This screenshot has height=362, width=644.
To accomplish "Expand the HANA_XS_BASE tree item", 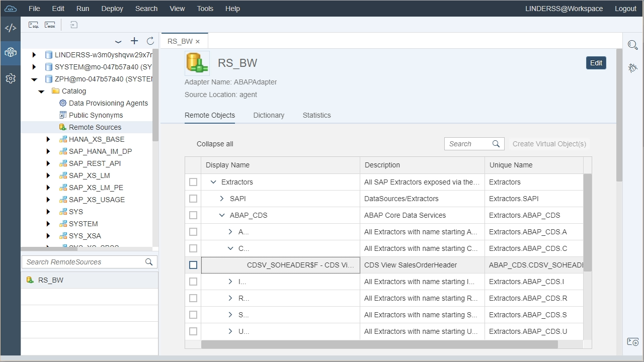I will click(48, 139).
